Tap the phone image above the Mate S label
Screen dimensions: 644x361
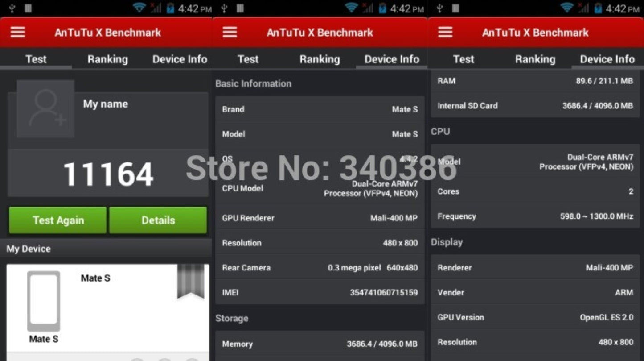click(x=44, y=301)
